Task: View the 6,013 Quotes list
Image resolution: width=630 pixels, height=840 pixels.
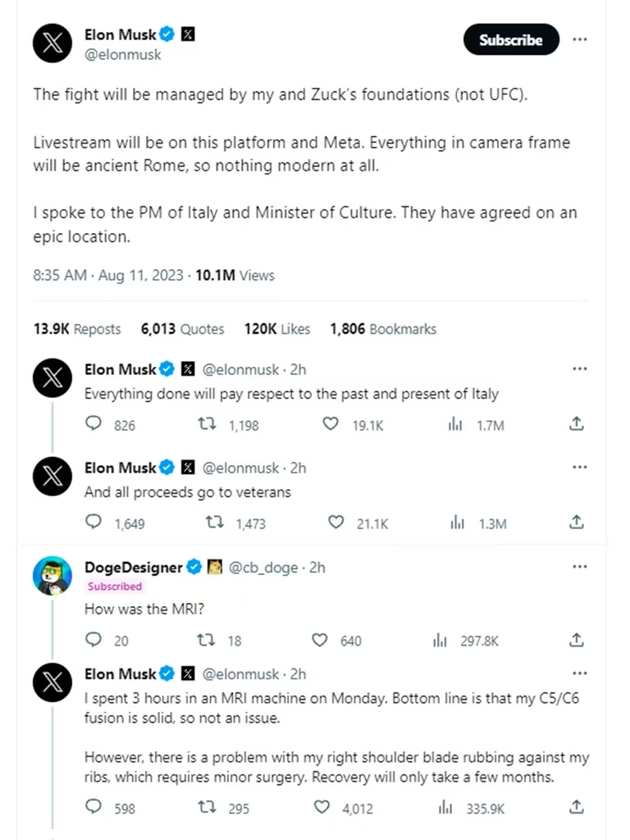Action: tap(182, 329)
